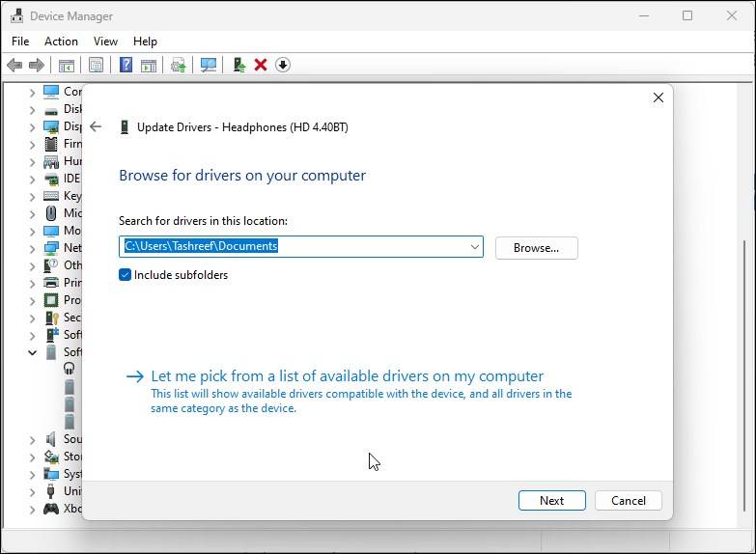Select the Computer category icon
The height and width of the screenshot is (554, 756).
click(51, 92)
